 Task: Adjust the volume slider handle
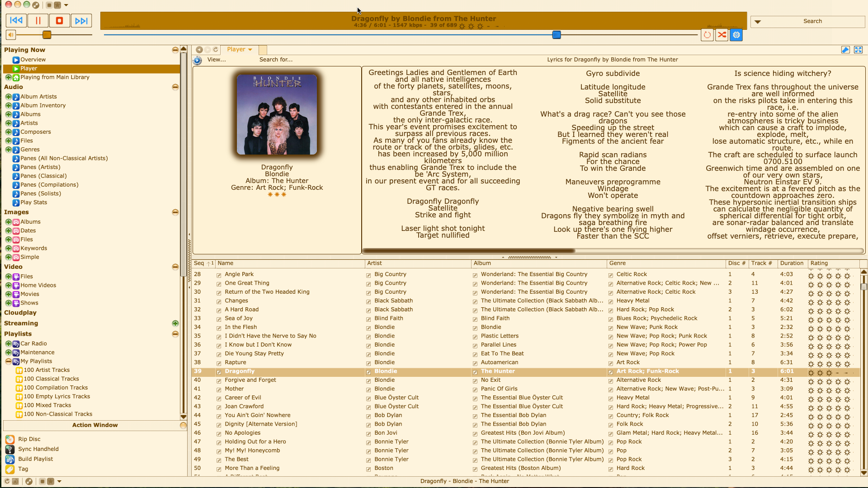(47, 35)
